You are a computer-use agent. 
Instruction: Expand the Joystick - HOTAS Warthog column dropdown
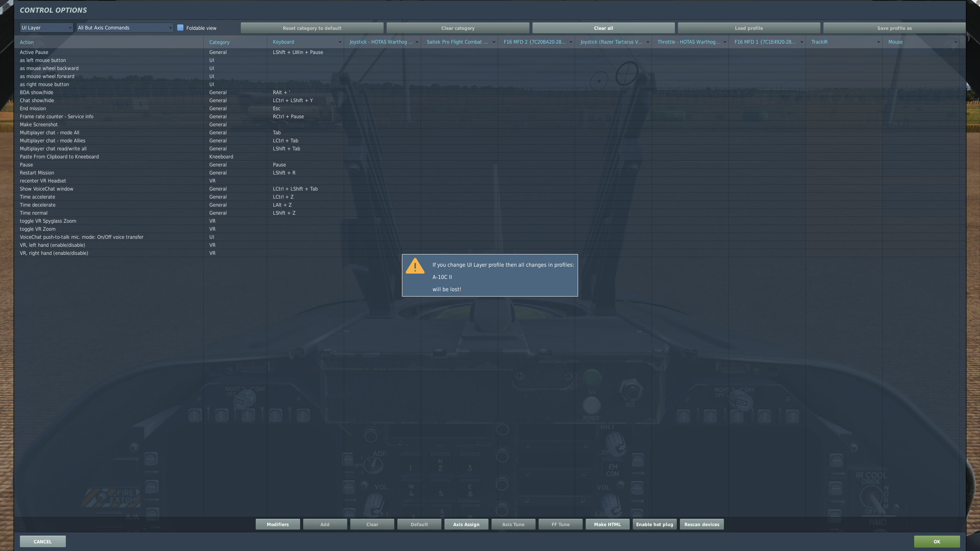(x=417, y=42)
